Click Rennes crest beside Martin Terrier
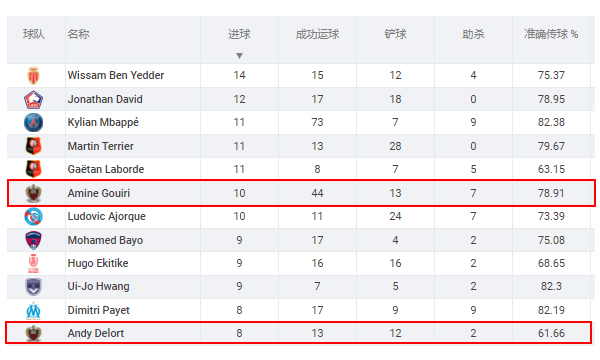 click(x=33, y=146)
